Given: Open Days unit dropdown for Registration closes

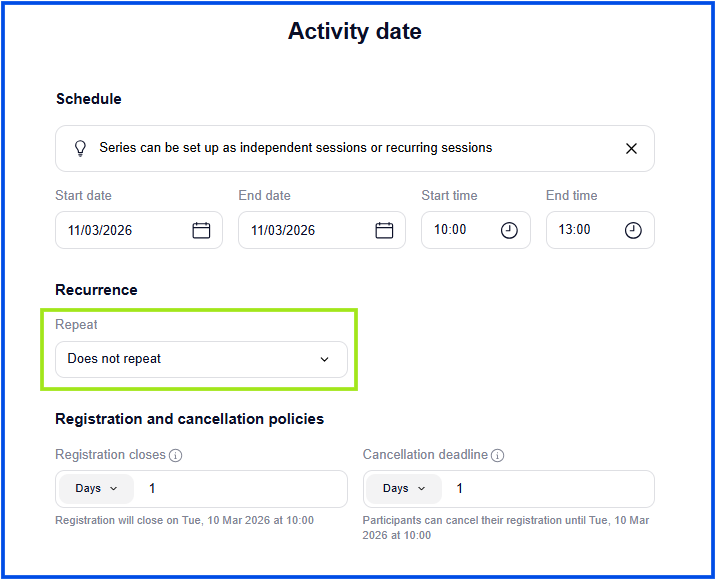Looking at the screenshot, I should 96,489.
